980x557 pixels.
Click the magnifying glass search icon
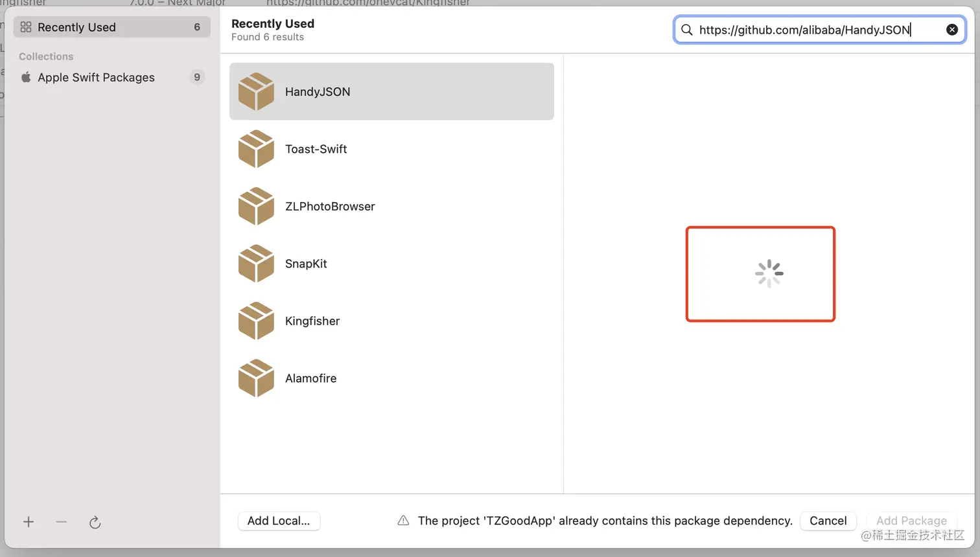[687, 30]
